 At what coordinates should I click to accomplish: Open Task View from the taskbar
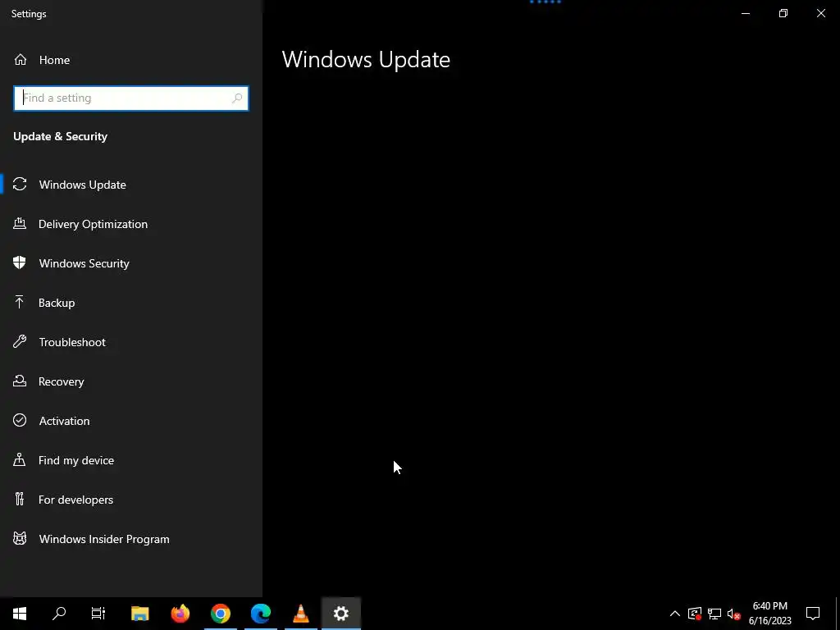98,614
